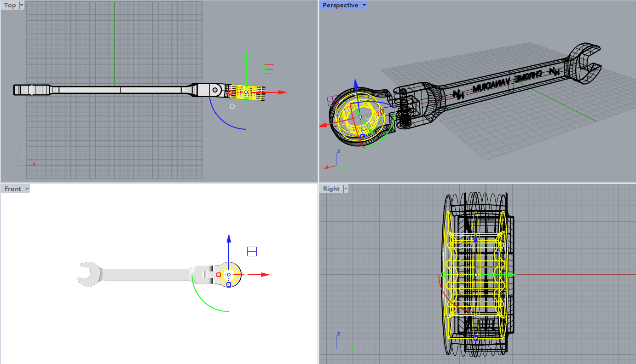636x364 pixels.
Task: Expand the Front viewport dropdown arrow
Action: (27, 189)
